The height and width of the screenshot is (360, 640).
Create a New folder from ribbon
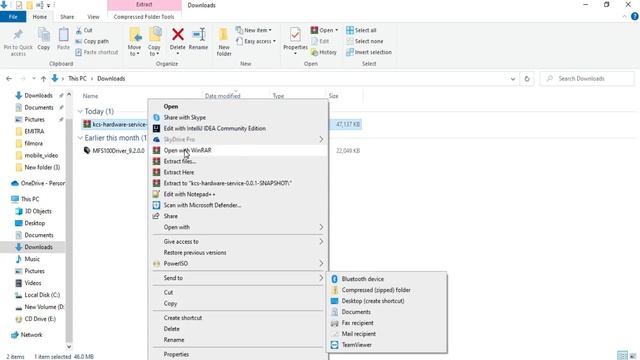click(x=224, y=42)
